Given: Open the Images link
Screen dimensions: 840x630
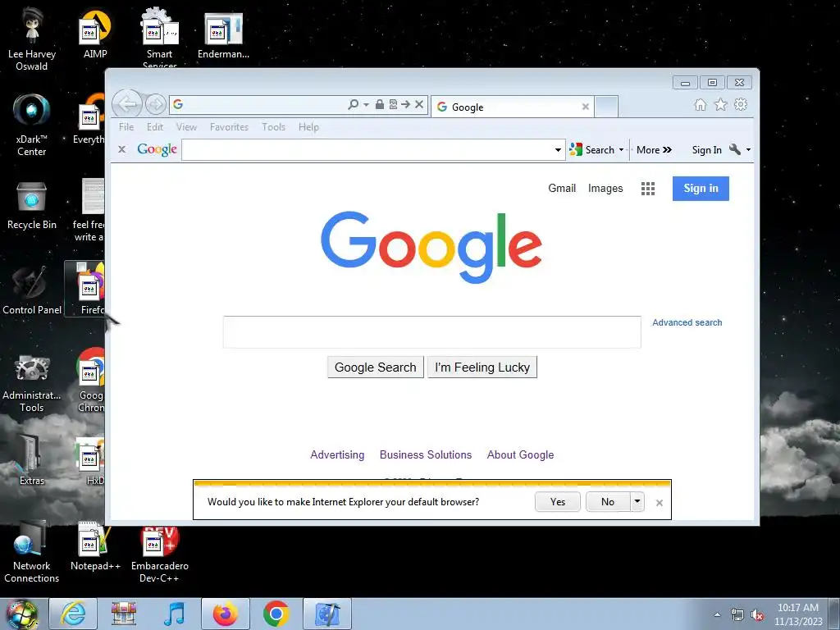Looking at the screenshot, I should point(605,188).
